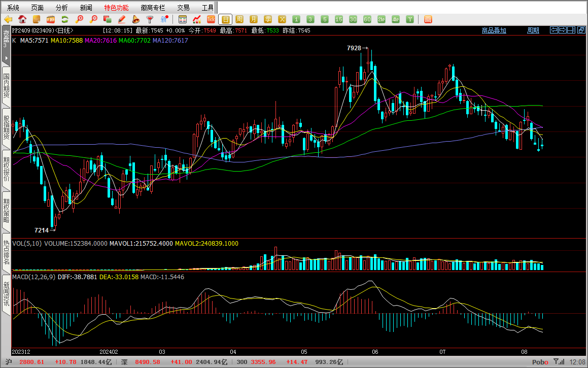The width and height of the screenshot is (588, 368).
Task: Click the 7928 high price marker
Action: click(354, 48)
